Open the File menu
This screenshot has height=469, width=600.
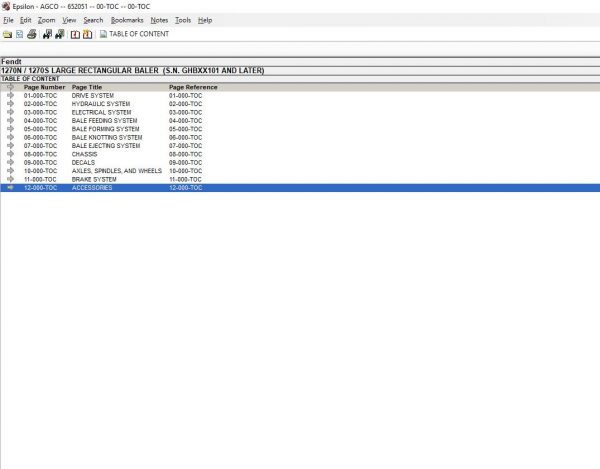(8, 20)
